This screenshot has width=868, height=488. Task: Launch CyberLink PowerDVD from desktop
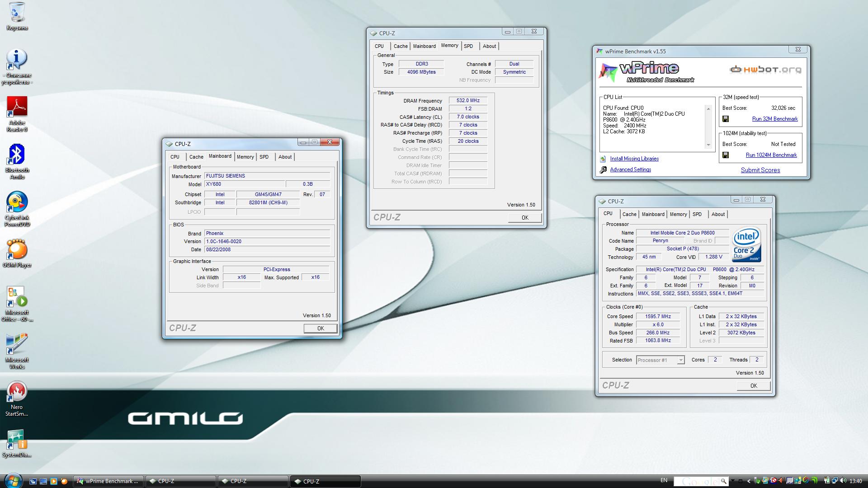coord(17,209)
